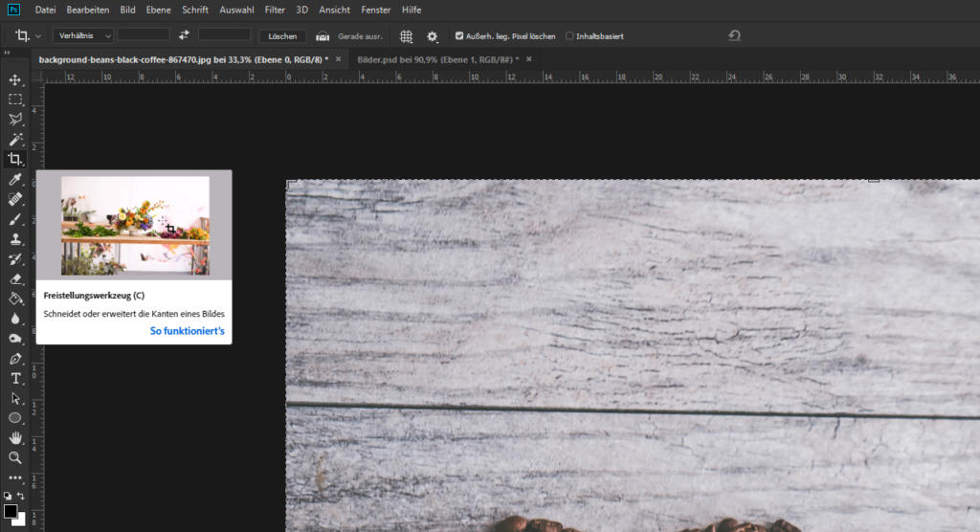This screenshot has height=532, width=980.
Task: Open the 3D menu
Action: point(301,10)
